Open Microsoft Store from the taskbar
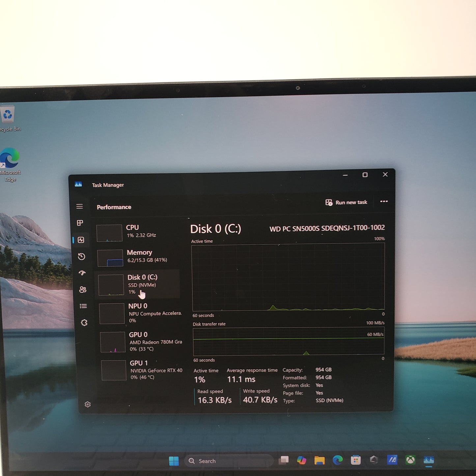476x476 pixels. pos(356,460)
